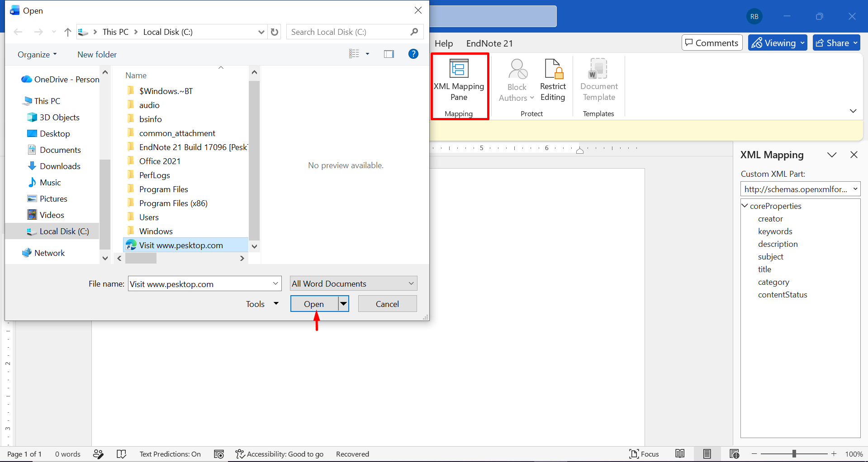Screen dimensions: 868x462
Task: Click the search magnifier icon in dialog
Action: [414, 32]
